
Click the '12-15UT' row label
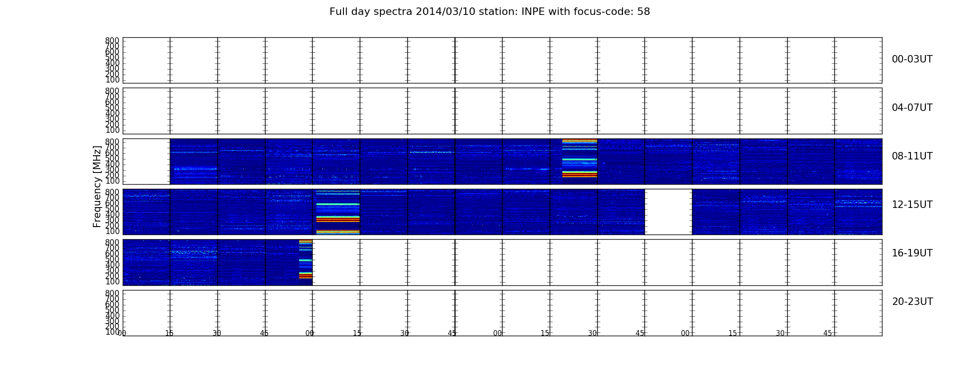coord(912,205)
